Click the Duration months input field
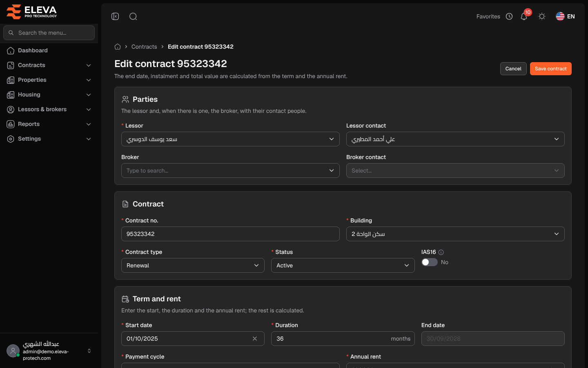Viewport: 588px width, 368px height. [343, 339]
